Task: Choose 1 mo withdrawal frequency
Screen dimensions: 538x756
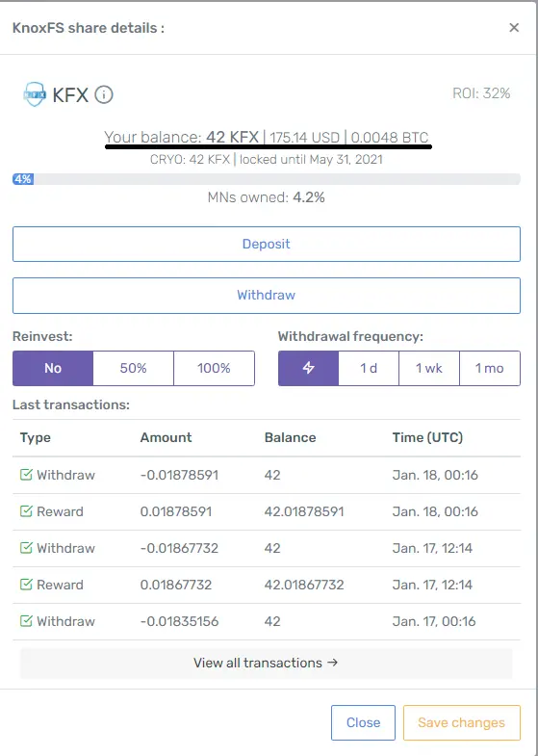Action: [490, 368]
